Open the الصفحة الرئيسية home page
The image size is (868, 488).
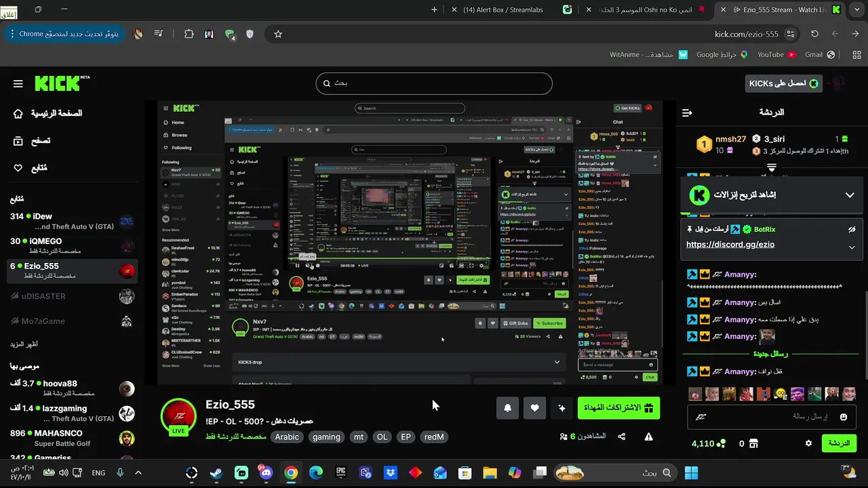click(x=47, y=113)
